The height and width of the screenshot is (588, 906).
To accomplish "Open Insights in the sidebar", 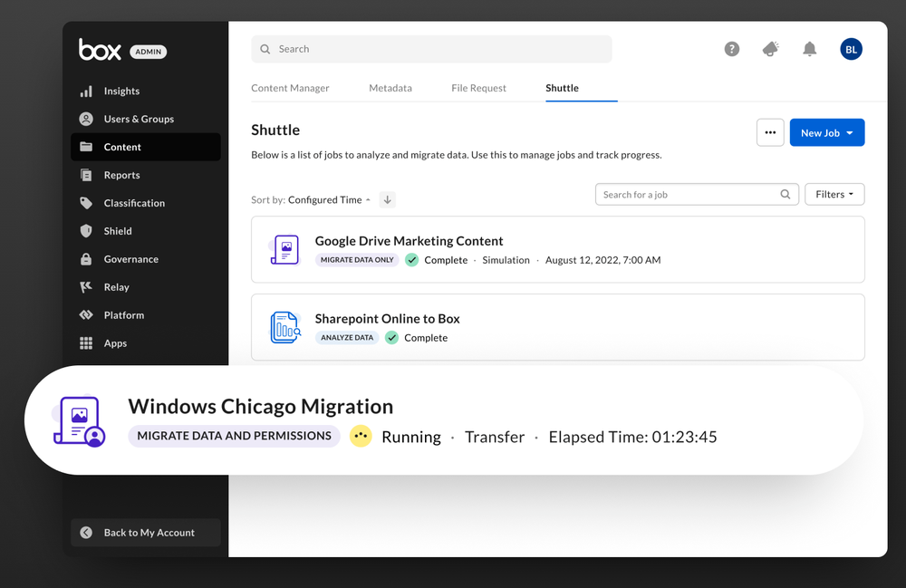I will [x=122, y=92].
